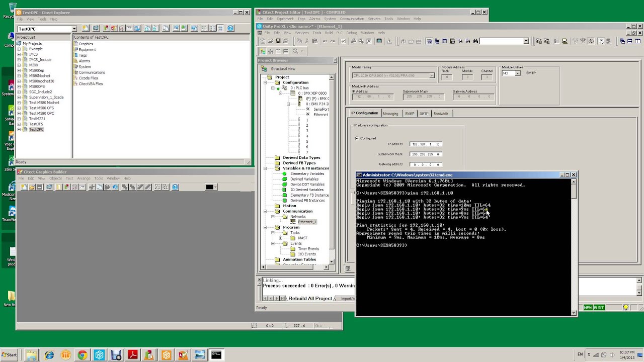This screenshot has height=362, width=644.
Task: Click IP address field in IP Configuration
Action: tap(426, 144)
